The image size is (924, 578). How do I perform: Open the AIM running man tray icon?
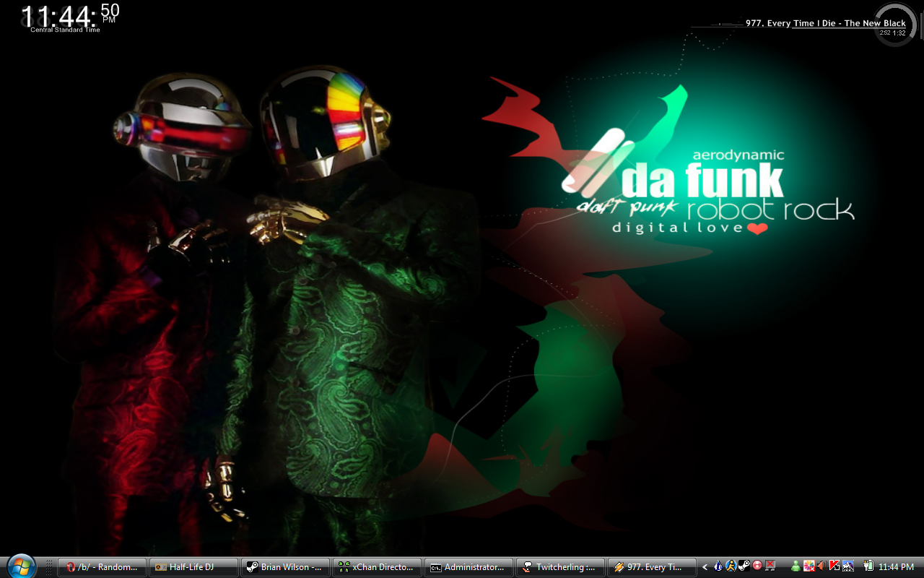click(731, 566)
